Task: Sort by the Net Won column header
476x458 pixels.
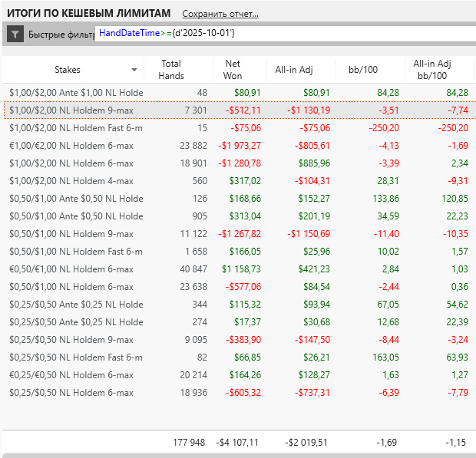Action: pyautogui.click(x=233, y=69)
